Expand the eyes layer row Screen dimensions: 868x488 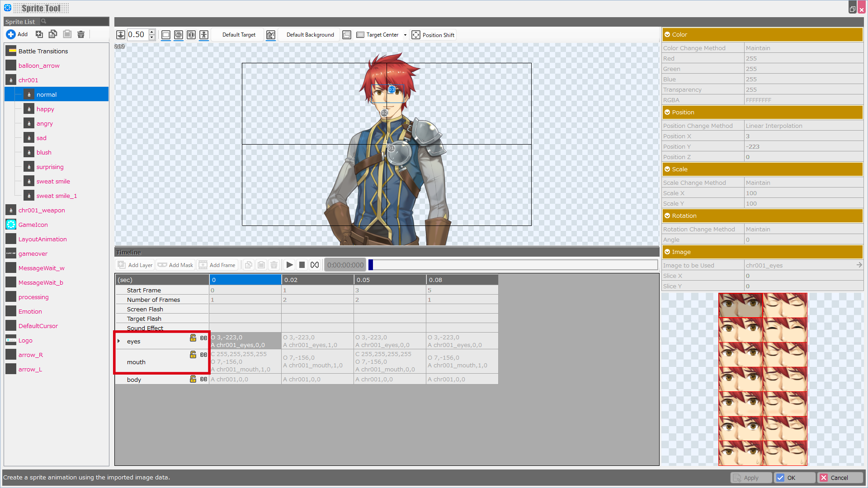point(119,341)
